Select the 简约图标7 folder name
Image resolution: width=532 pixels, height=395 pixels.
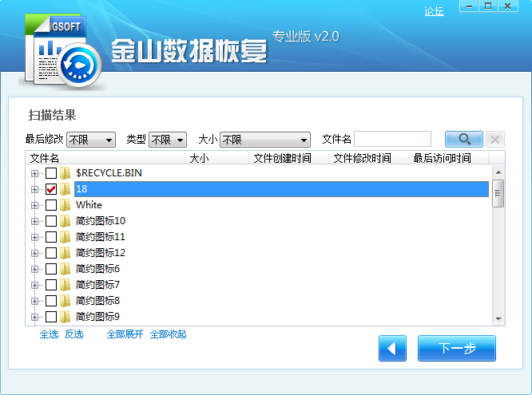[97, 284]
